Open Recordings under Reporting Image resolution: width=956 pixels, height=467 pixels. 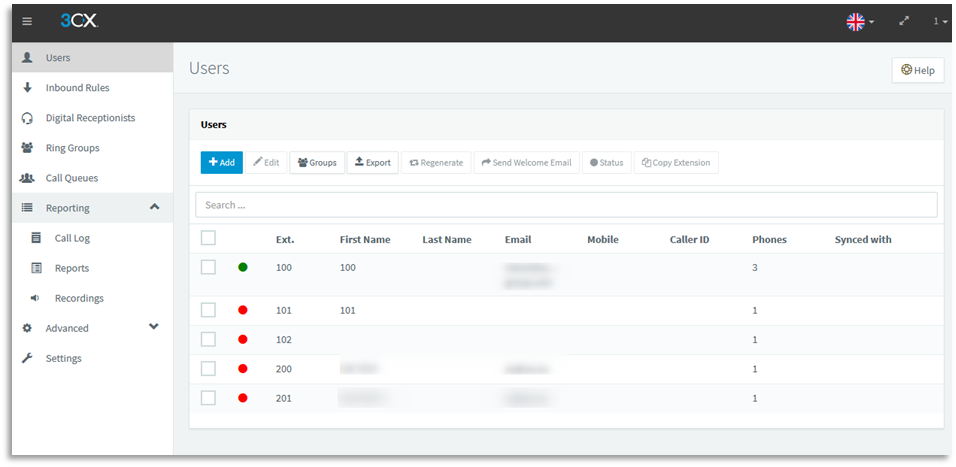click(x=79, y=298)
